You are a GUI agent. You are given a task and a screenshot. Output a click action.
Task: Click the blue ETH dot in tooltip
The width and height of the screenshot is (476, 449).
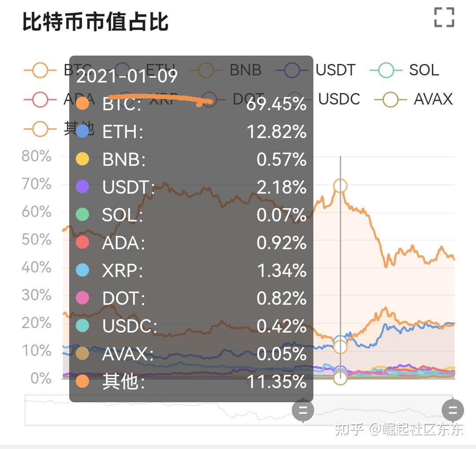click(82, 131)
